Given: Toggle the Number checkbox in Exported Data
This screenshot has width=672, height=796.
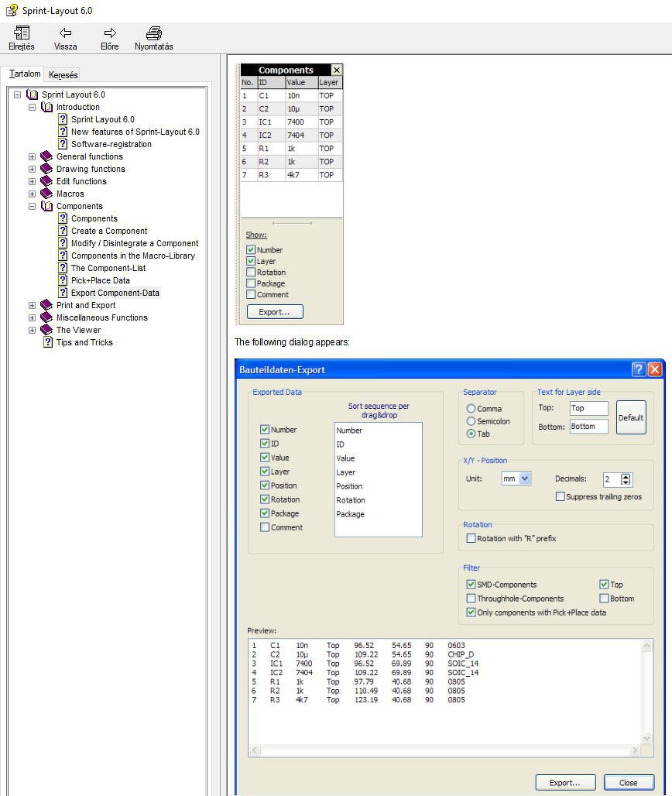Looking at the screenshot, I should click(265, 430).
